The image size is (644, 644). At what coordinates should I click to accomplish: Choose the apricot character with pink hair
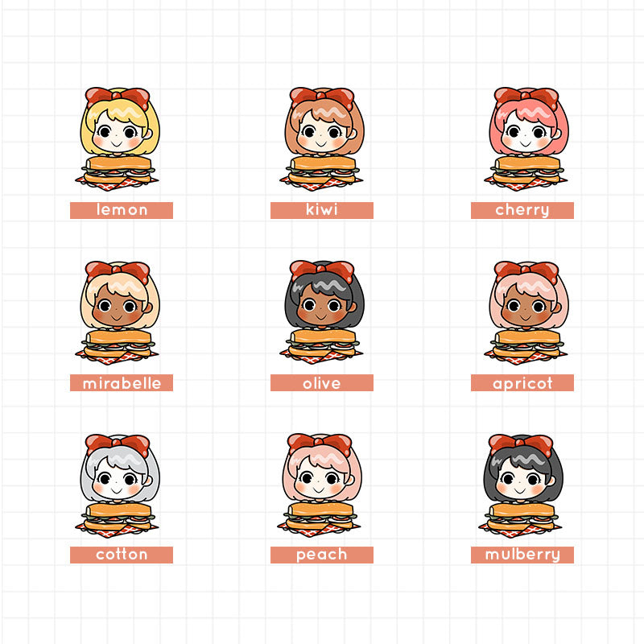526,312
